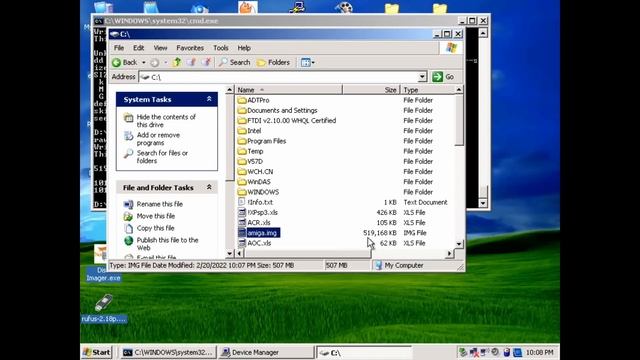Open the View menu

point(160,48)
